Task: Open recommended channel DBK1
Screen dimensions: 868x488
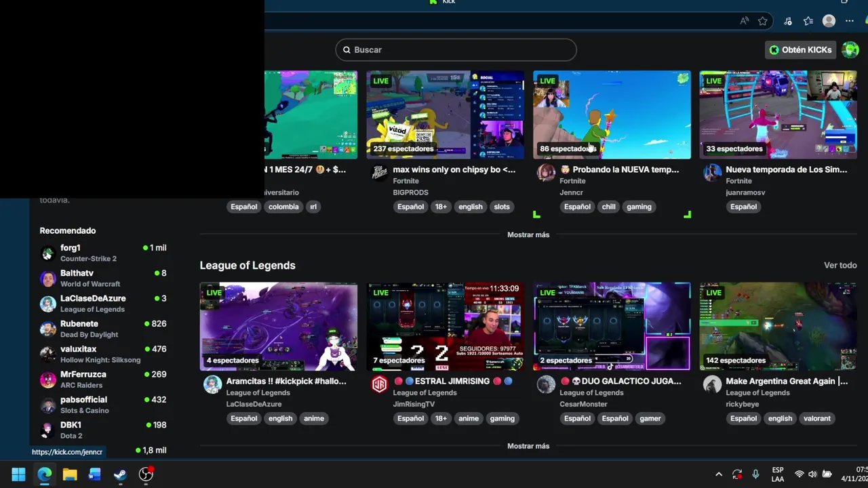Action: tap(103, 430)
